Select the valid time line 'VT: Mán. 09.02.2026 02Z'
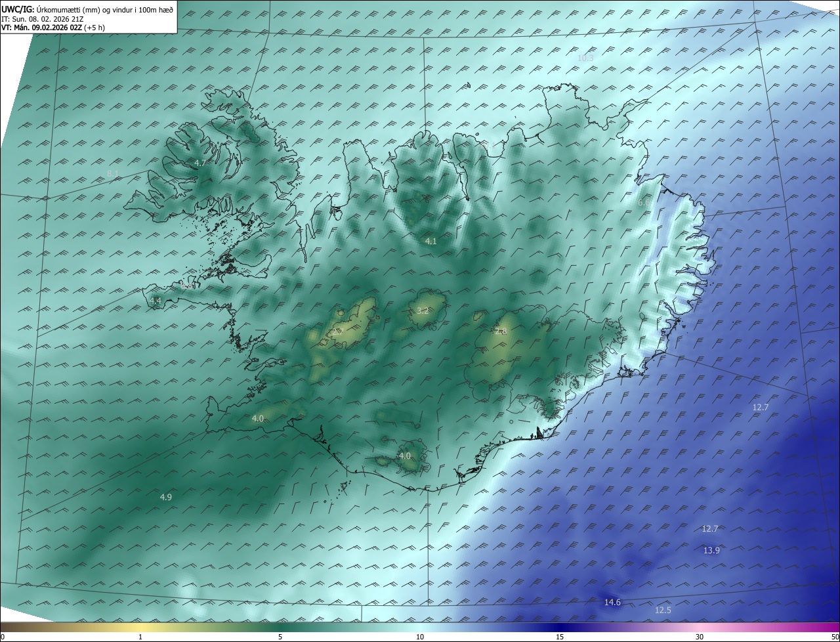Viewport: 840px width, 642px height. click(x=43, y=28)
